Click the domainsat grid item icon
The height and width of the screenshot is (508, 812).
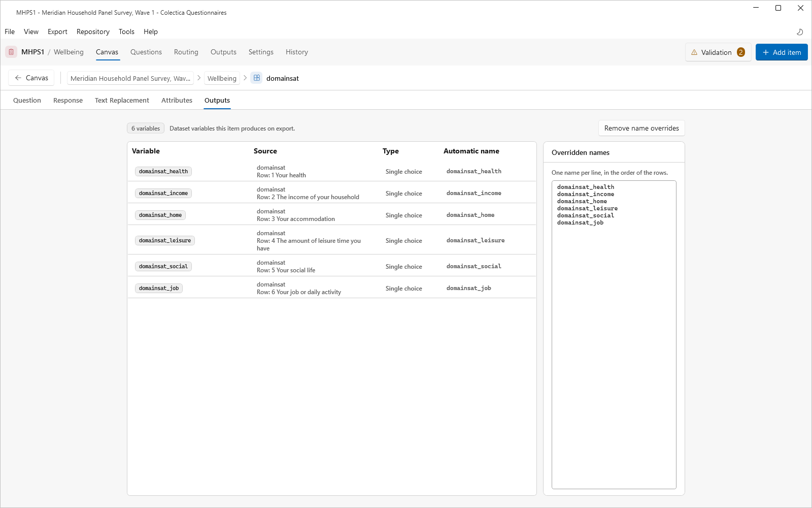coord(257,78)
